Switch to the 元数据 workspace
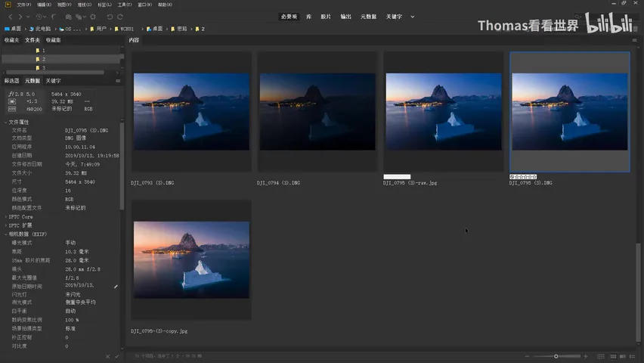This screenshot has width=644, height=363. (368, 17)
